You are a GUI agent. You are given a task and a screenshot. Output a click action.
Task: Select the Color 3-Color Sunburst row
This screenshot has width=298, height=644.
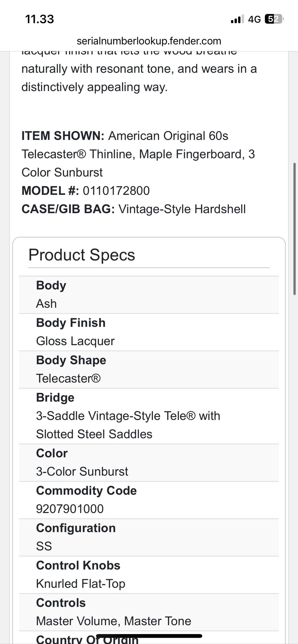click(x=149, y=463)
